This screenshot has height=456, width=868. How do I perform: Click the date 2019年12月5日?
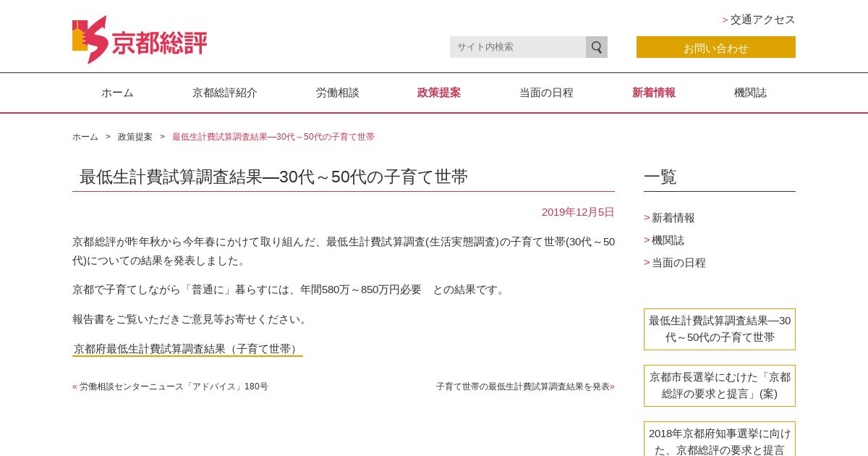pyautogui.click(x=578, y=212)
